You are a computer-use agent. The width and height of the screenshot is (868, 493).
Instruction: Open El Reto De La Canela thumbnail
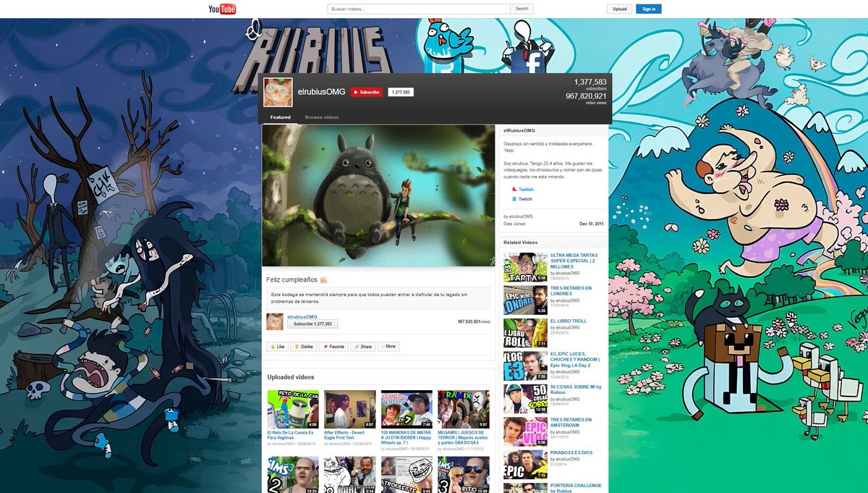click(x=293, y=409)
